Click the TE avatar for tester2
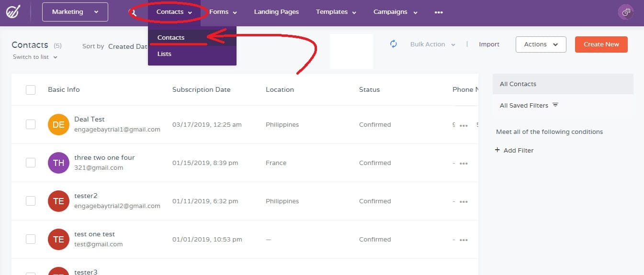The image size is (644, 275). pyautogui.click(x=58, y=201)
